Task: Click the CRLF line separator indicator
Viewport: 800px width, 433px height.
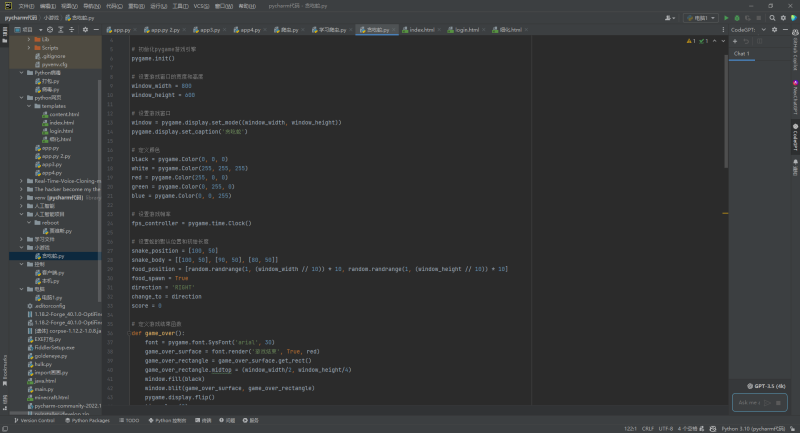Action: click(647, 427)
